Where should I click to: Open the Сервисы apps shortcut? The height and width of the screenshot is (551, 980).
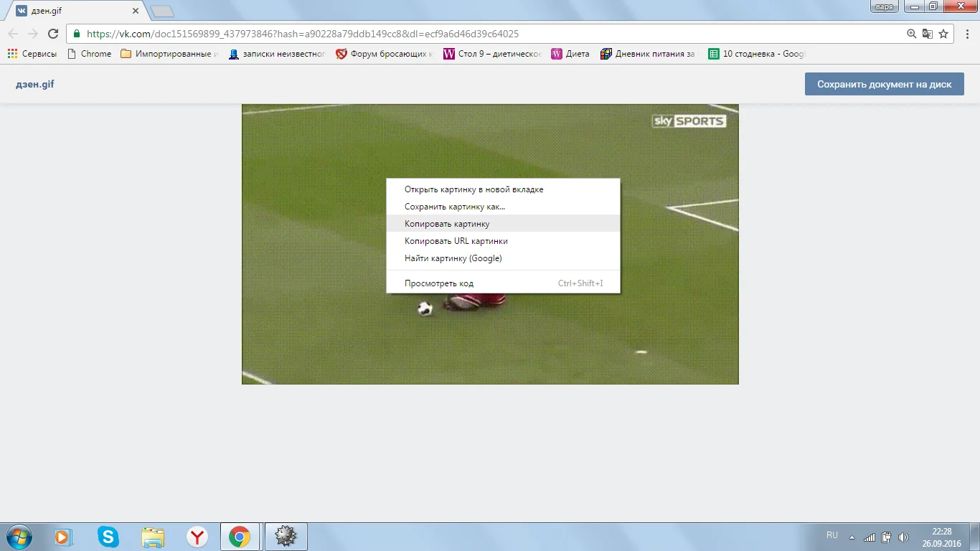(32, 54)
